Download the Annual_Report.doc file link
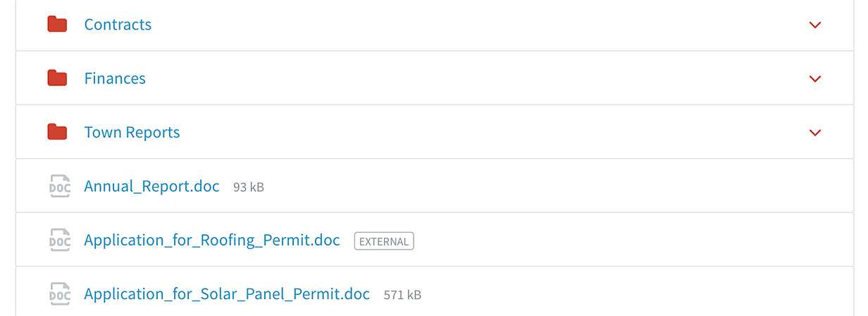The height and width of the screenshot is (316, 868). coord(151,186)
